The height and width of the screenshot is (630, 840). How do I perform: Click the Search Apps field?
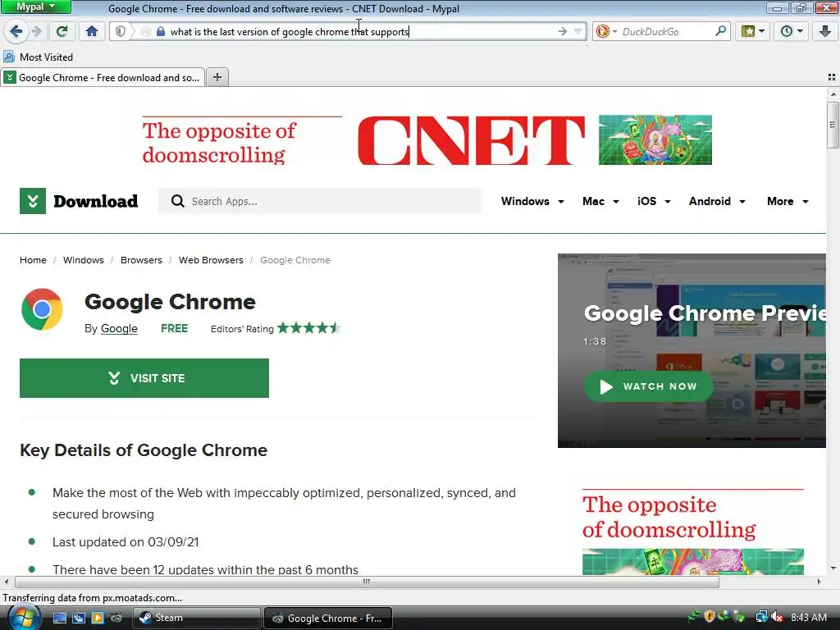pyautogui.click(x=320, y=202)
